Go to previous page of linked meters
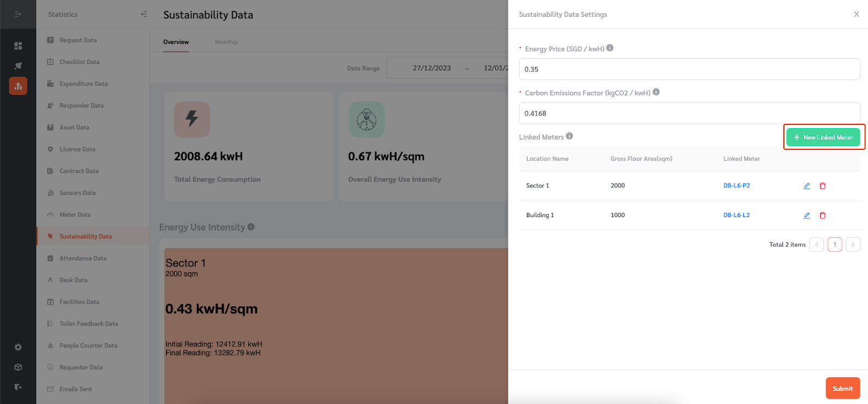Image resolution: width=868 pixels, height=404 pixels. click(816, 244)
